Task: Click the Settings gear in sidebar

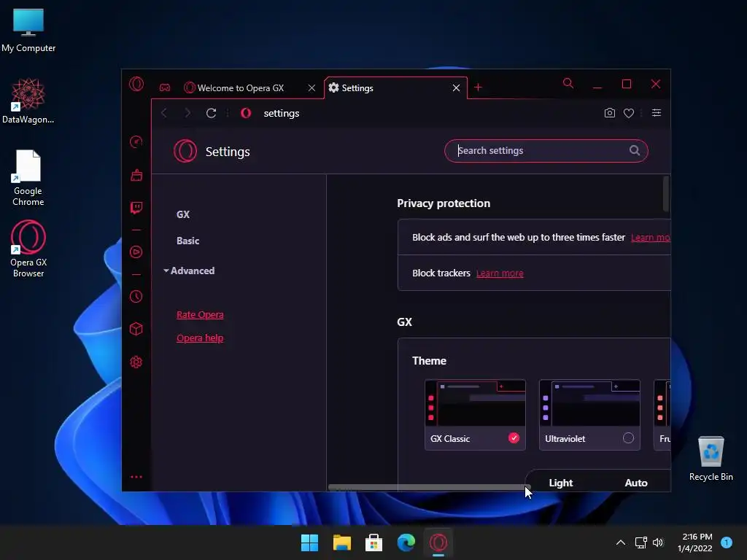Action: [136, 362]
